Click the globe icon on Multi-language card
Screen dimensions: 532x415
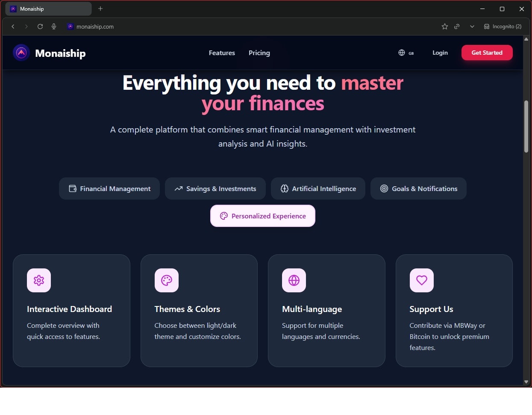[294, 280]
